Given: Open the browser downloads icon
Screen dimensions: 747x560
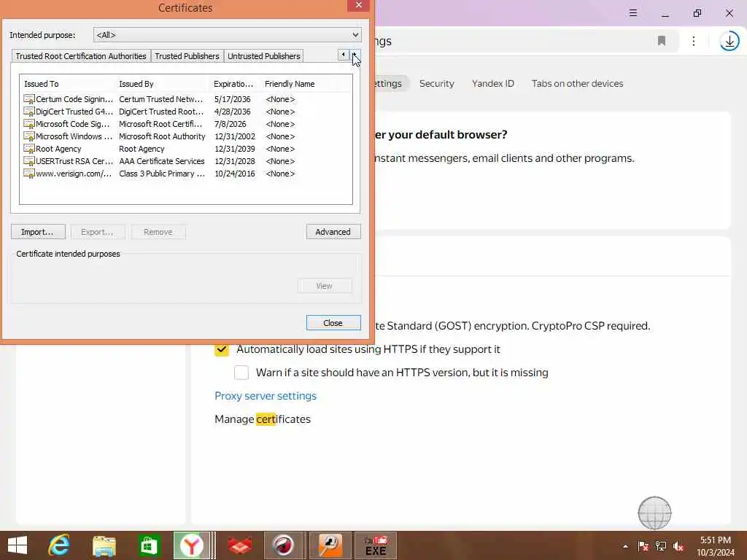Looking at the screenshot, I should tap(729, 41).
